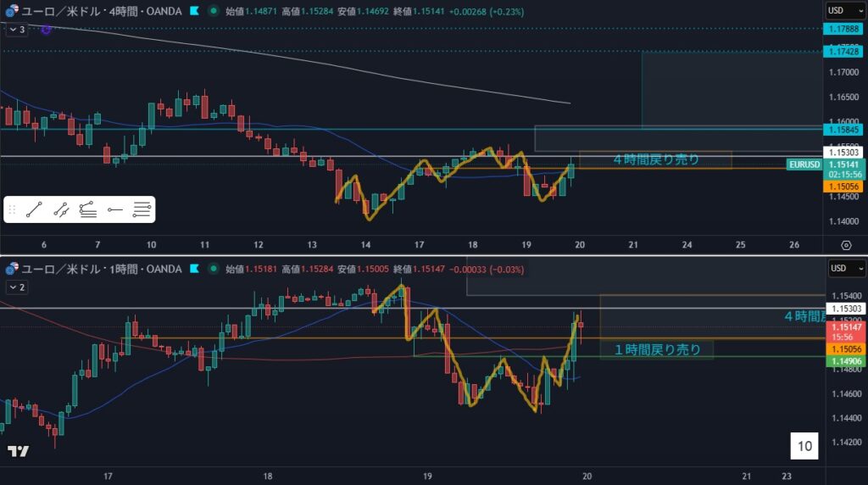
Task: Choose the trend-based Fib extension tool
Action: pos(87,209)
